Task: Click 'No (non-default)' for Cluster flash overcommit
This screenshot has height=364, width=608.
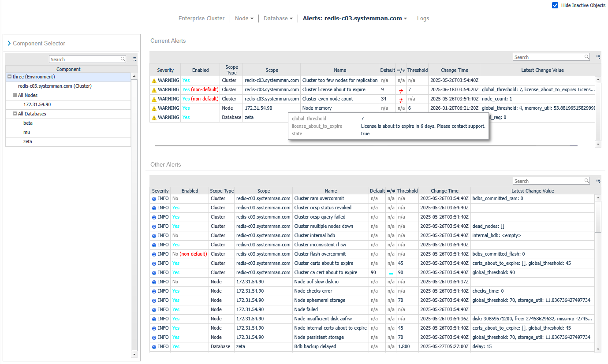Action: click(190, 254)
